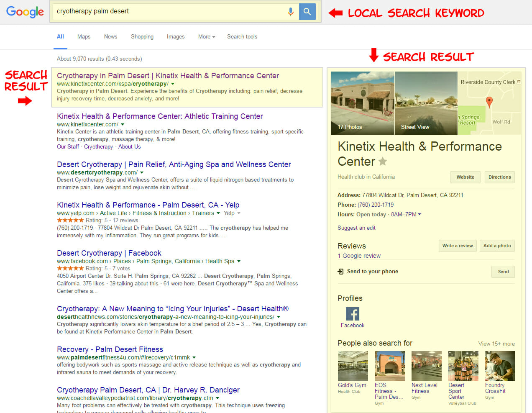Open the Cryotherapy sitelink
The width and height of the screenshot is (532, 413).
pos(98,147)
